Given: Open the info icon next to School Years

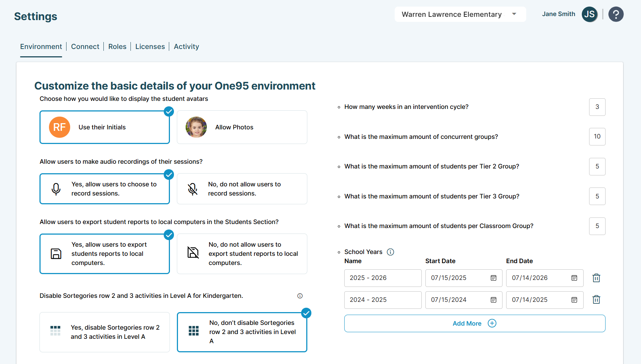Looking at the screenshot, I should [390, 252].
